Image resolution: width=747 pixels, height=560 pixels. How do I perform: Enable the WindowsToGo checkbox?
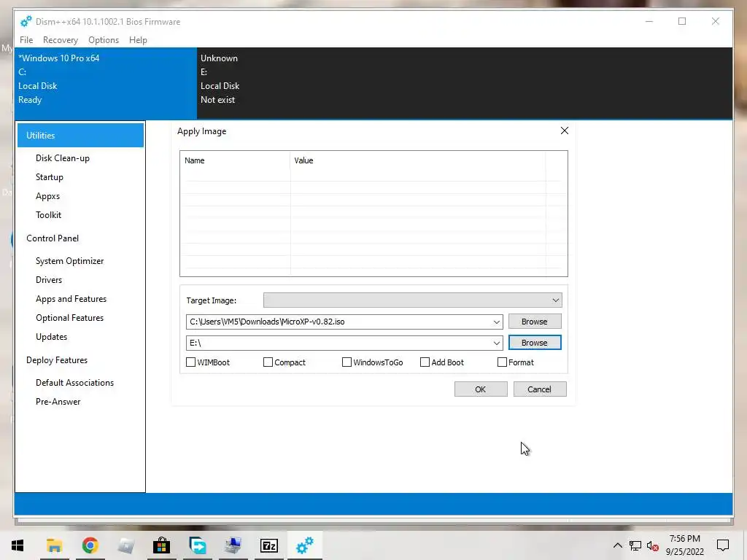pos(347,362)
